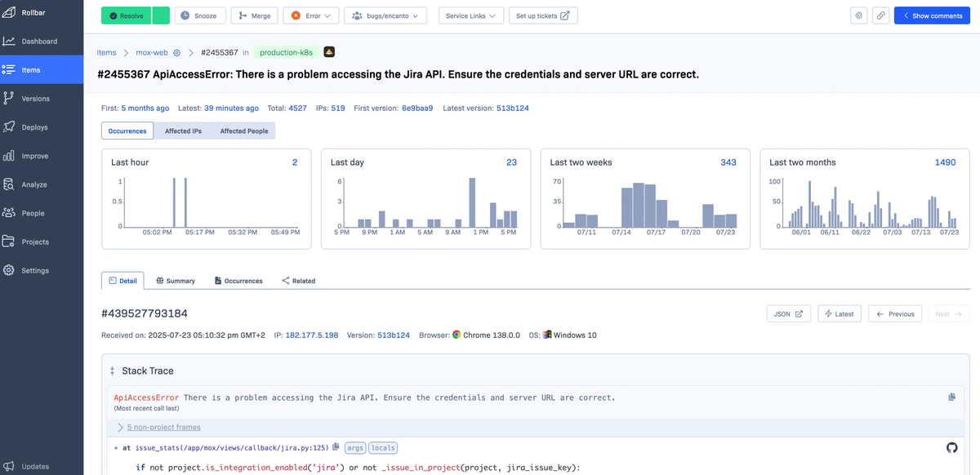This screenshot has width=980, height=475.
Task: Switch to the lower Occurrences tab
Action: tap(238, 281)
